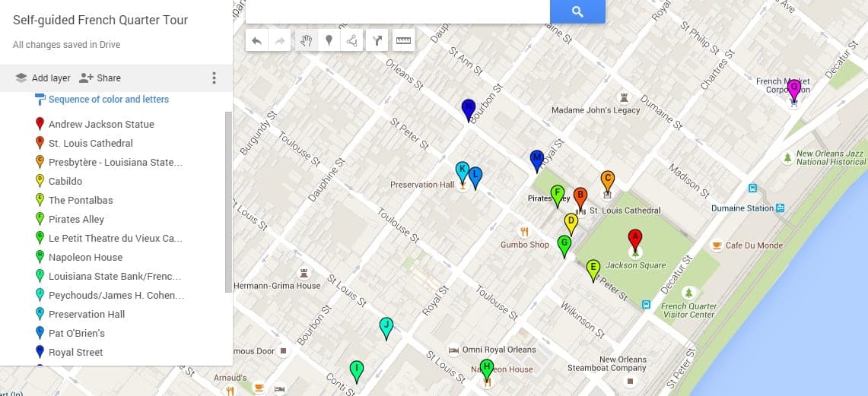Image resolution: width=868 pixels, height=396 pixels.
Task: Click the Madame John's Legacy landmark icon
Action: point(625,97)
